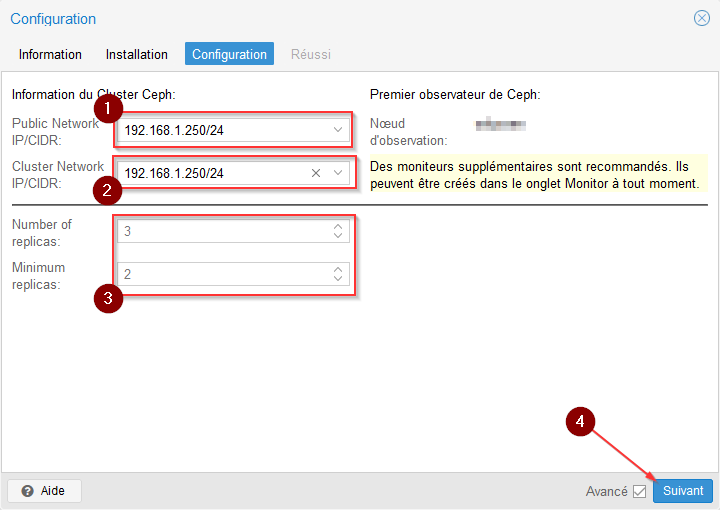
Task: Decrease Number of replicas with the down arrow
Action: (x=338, y=237)
